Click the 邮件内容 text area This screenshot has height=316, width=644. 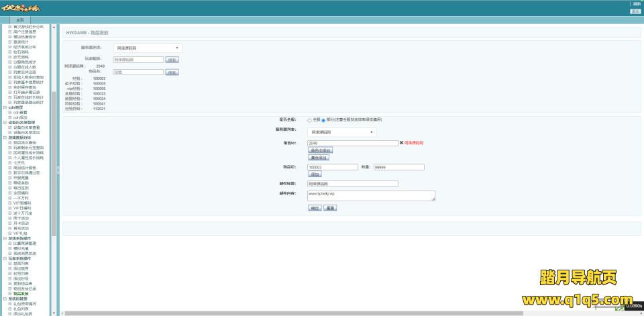(x=371, y=195)
